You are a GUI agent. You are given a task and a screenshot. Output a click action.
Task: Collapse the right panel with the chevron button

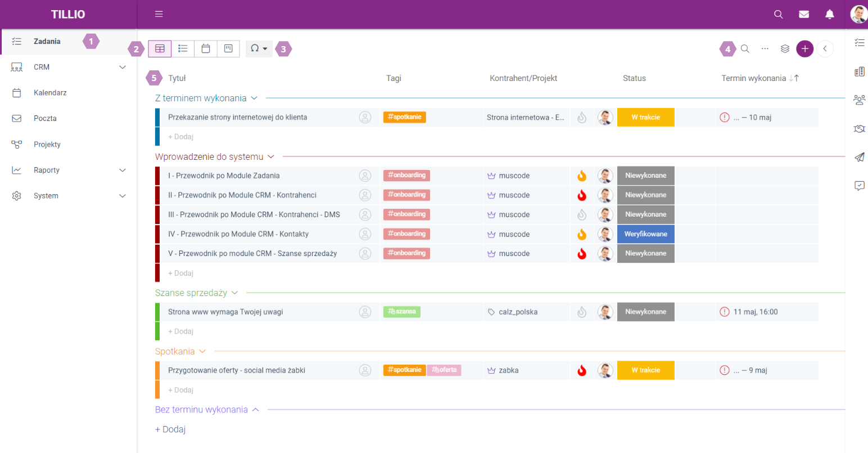point(825,49)
